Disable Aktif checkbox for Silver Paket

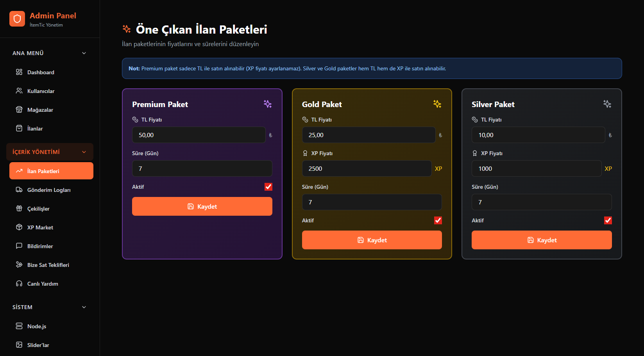[608, 220]
